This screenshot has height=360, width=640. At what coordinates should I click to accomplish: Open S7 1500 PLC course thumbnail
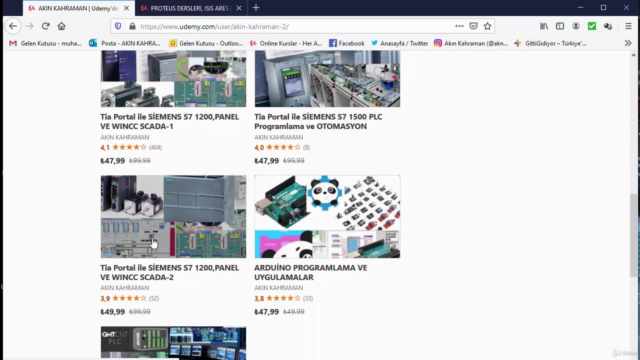pos(327,79)
